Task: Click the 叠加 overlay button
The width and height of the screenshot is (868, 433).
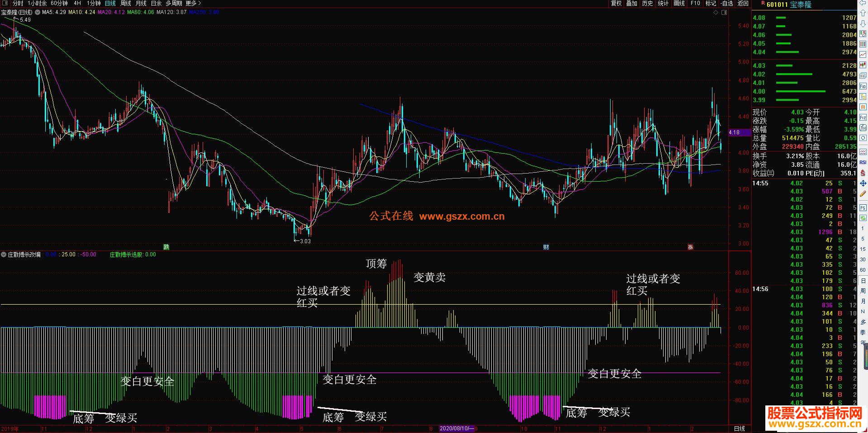Action: tap(631, 3)
